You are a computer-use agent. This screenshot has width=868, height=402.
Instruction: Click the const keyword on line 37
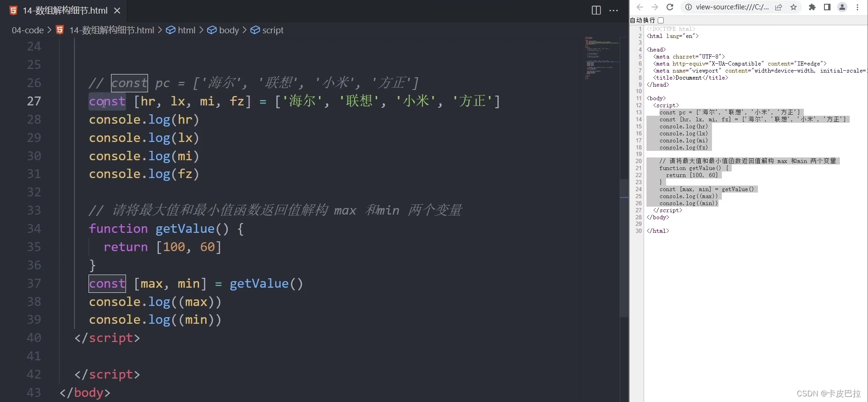click(107, 283)
